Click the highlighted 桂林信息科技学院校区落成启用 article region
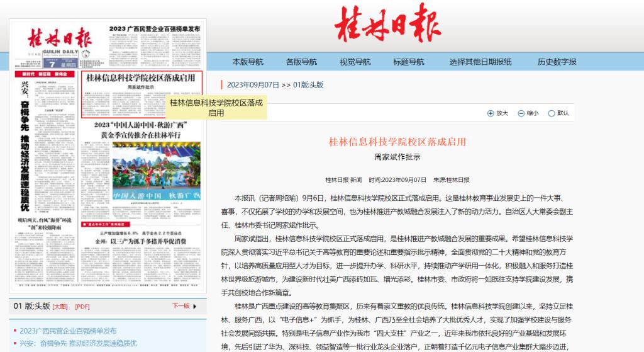 click(x=142, y=94)
